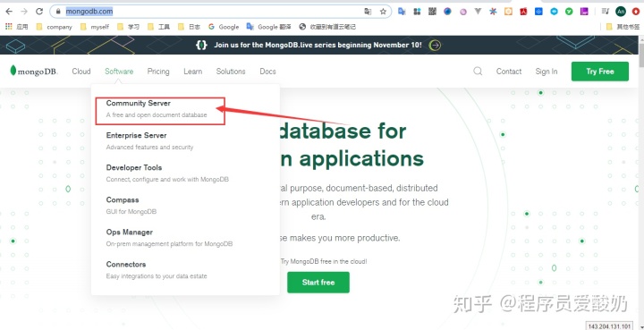
Task: Click the purple square extension icon
Action: (584, 12)
